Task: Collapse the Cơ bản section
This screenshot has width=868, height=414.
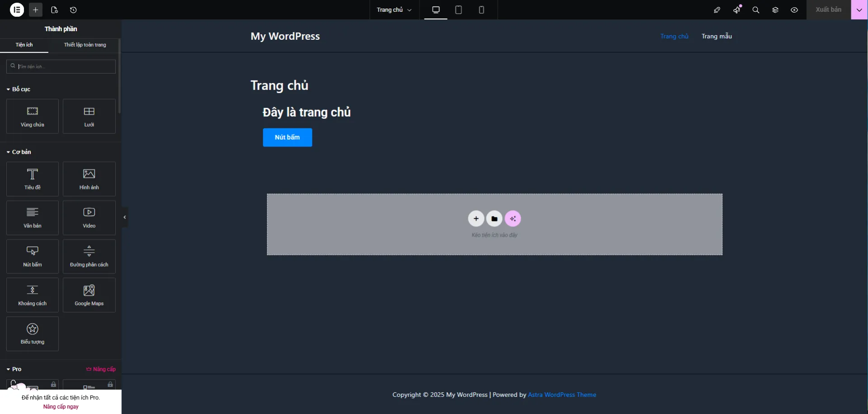Action: (x=19, y=152)
